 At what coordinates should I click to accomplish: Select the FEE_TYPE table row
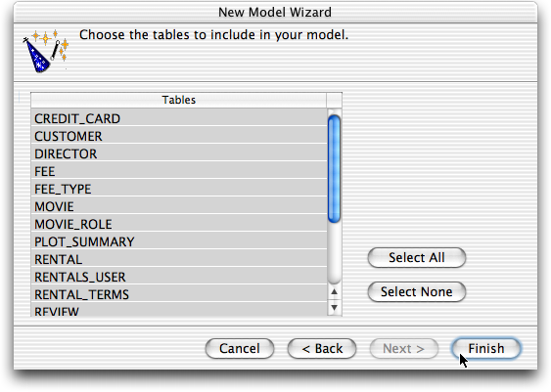(179, 188)
